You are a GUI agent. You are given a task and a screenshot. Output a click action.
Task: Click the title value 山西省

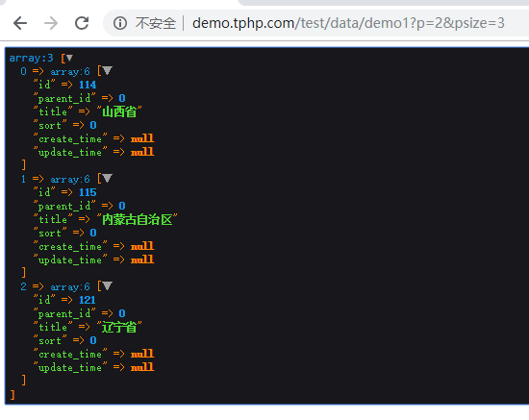point(119,111)
